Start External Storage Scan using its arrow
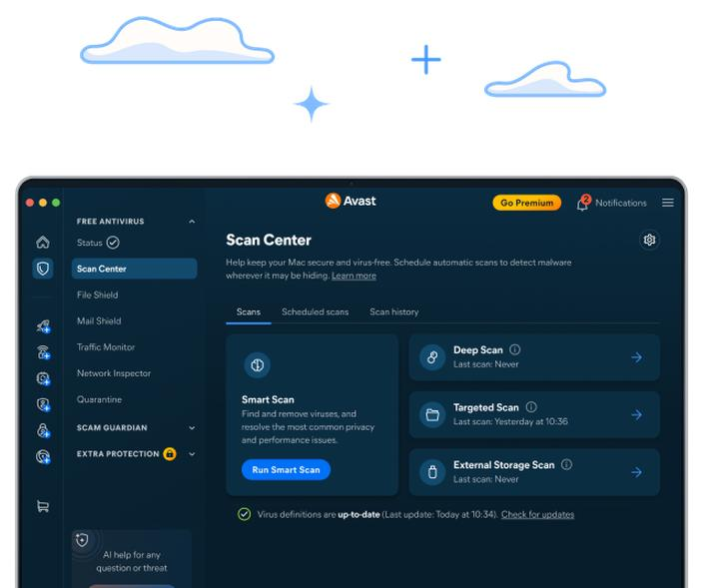The image size is (703, 588). tap(637, 472)
